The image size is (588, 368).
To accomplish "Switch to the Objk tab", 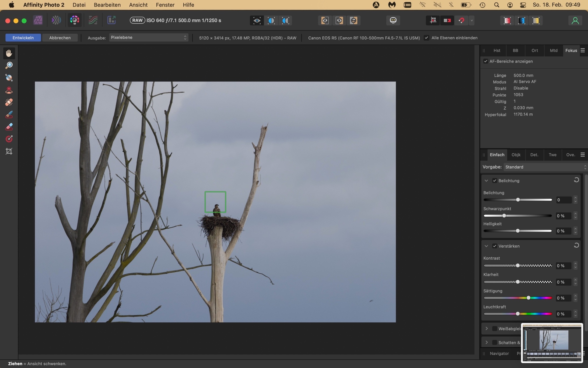I will pyautogui.click(x=516, y=155).
